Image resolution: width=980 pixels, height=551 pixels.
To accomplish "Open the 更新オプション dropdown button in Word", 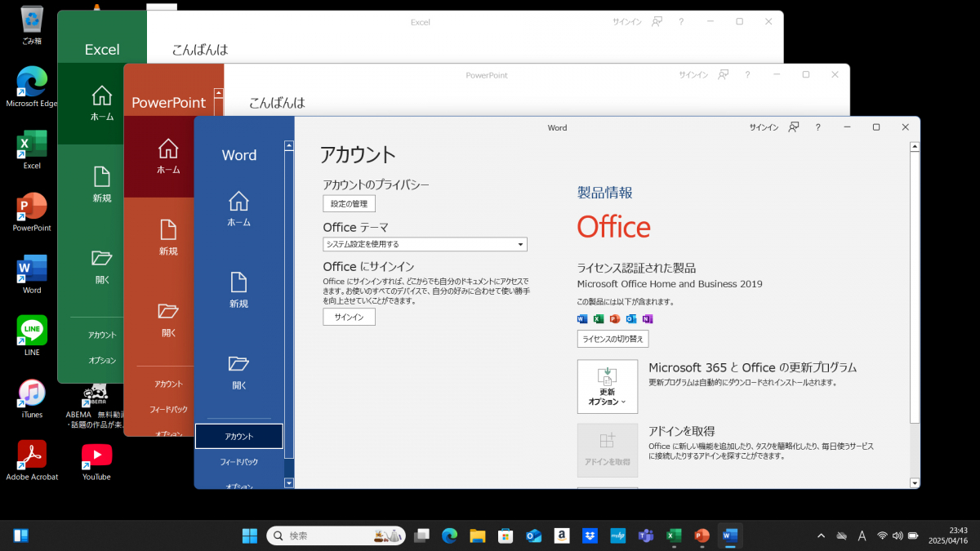I will pos(608,386).
